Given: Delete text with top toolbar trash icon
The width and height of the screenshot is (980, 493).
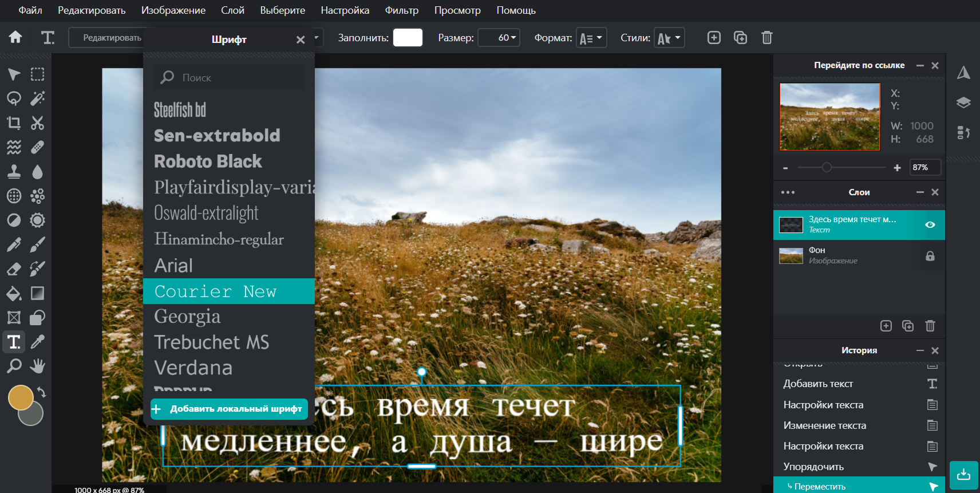Looking at the screenshot, I should [766, 38].
